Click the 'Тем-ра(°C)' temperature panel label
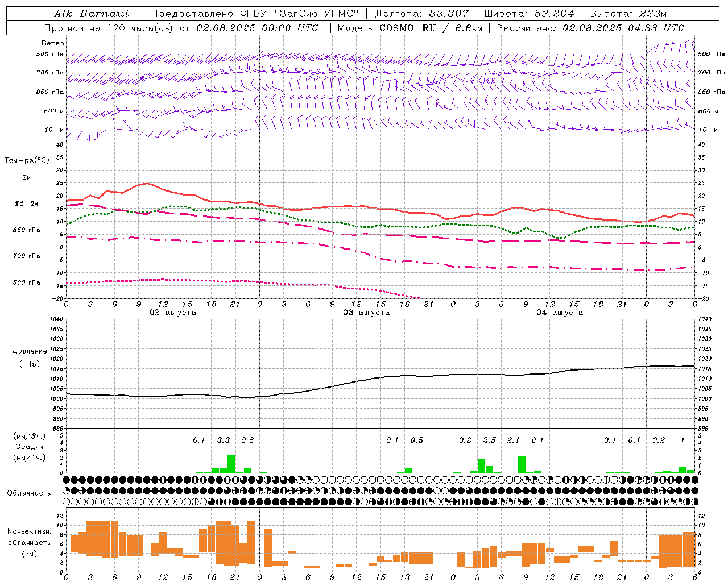This screenshot has width=728, height=582. [27, 160]
